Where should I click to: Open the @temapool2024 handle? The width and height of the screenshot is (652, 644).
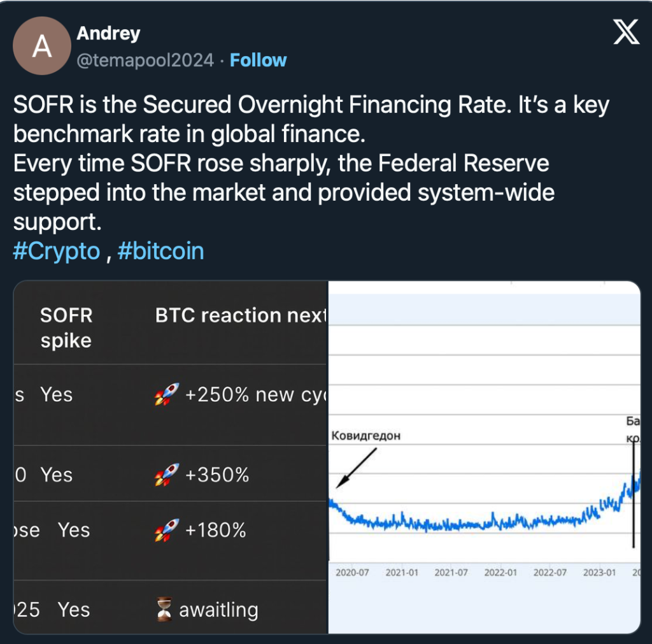(145, 61)
